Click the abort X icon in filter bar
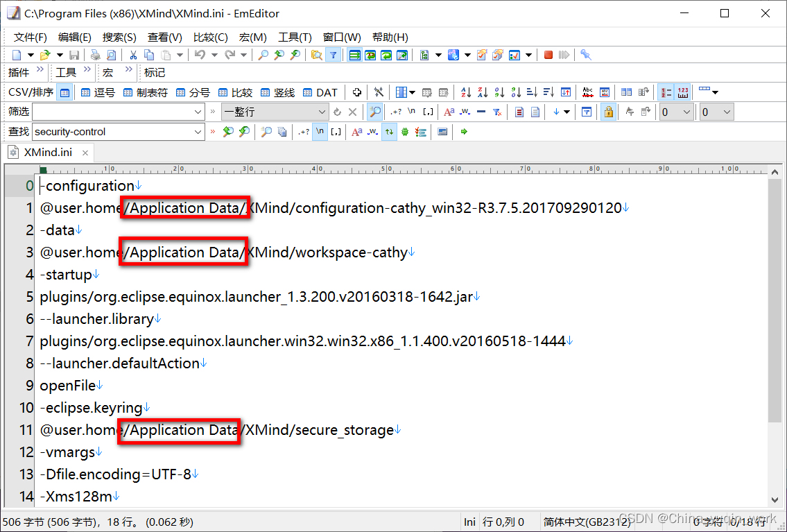The width and height of the screenshot is (787, 532). point(353,112)
